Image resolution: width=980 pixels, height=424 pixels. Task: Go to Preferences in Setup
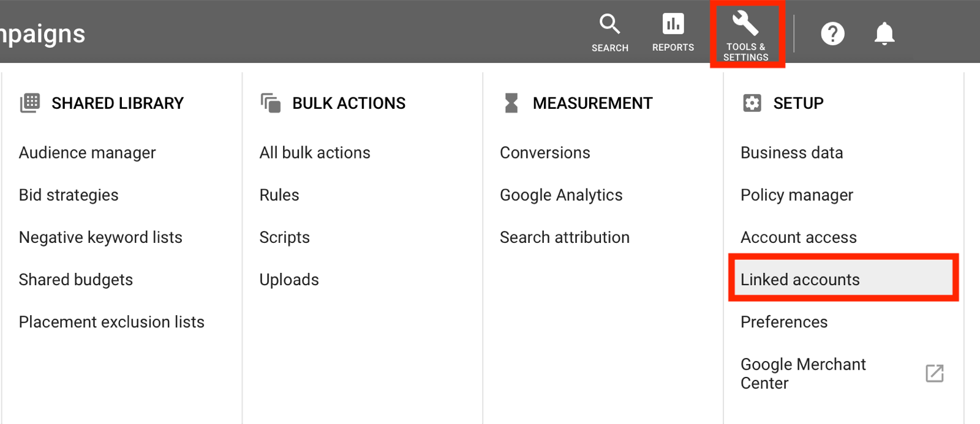(x=784, y=322)
